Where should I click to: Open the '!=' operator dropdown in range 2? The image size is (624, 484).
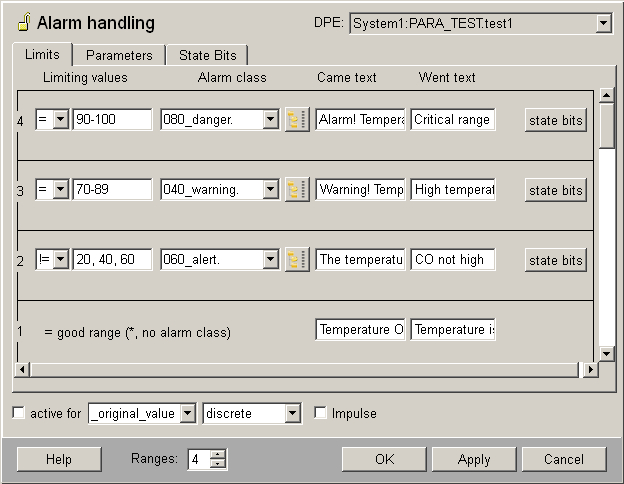[x=60, y=259]
